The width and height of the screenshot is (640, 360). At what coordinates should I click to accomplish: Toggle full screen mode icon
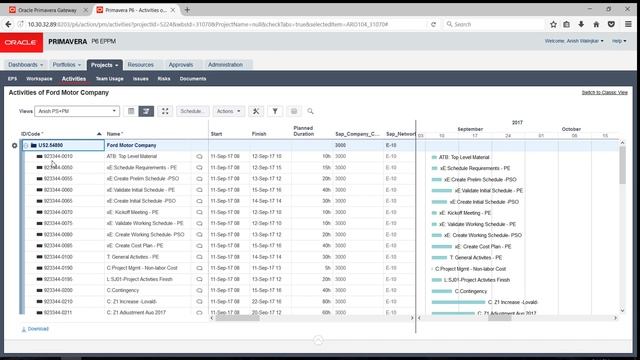[x=165, y=111]
